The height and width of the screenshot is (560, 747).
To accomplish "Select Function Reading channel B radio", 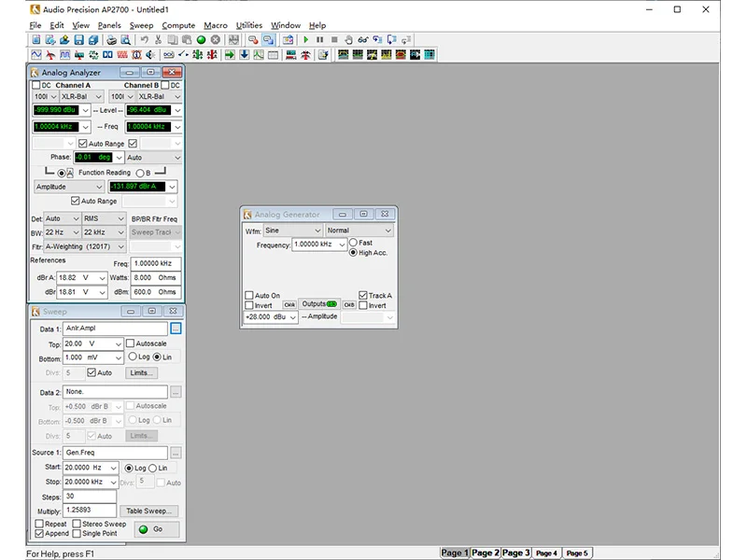I will click(x=139, y=173).
